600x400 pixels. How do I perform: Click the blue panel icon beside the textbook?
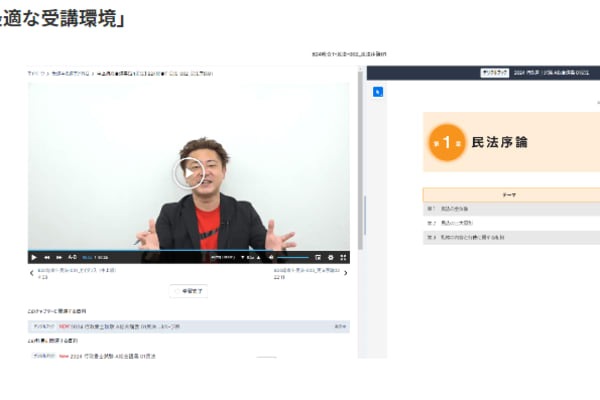[378, 91]
